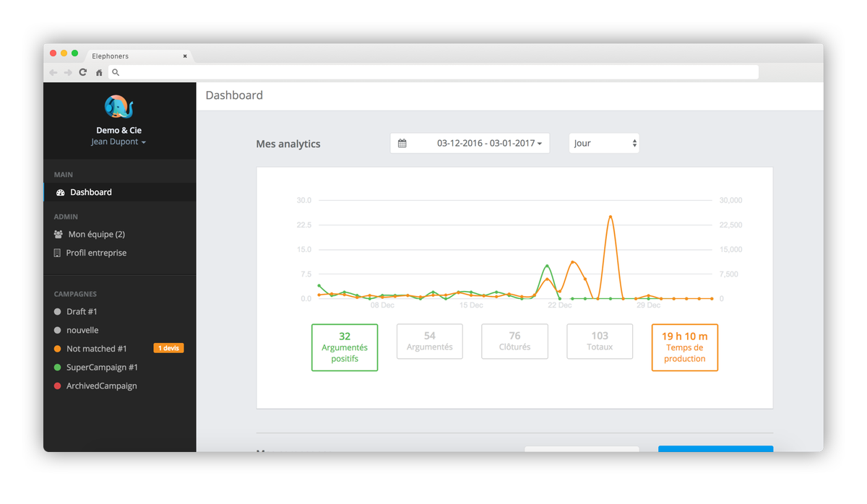867x504 pixels.
Task: Toggle the 103 Totaux series
Action: 600,341
